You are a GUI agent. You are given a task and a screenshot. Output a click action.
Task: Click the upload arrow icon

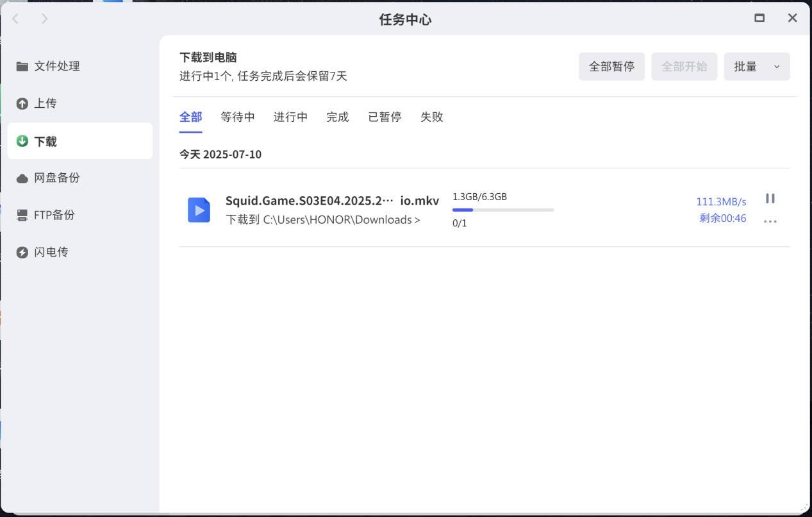tap(22, 103)
